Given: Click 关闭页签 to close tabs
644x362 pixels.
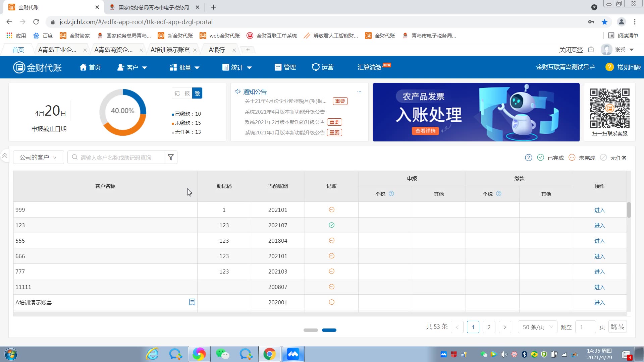Looking at the screenshot, I should point(571,50).
